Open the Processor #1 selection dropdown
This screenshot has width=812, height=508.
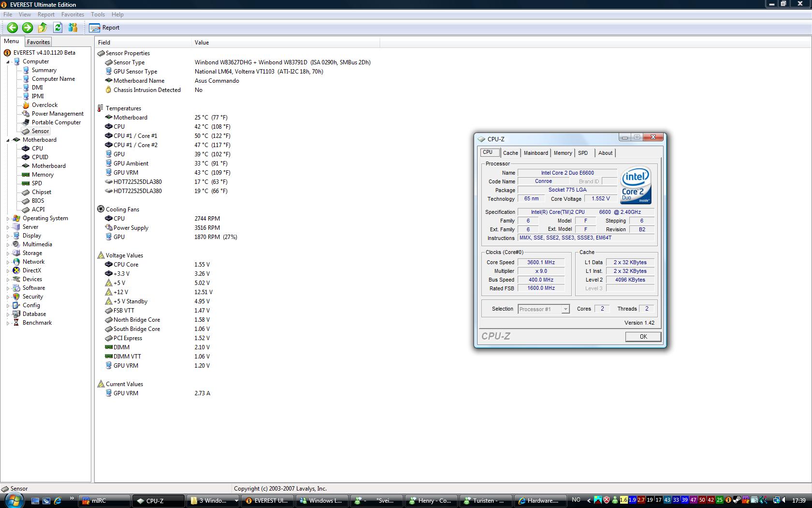(544, 309)
